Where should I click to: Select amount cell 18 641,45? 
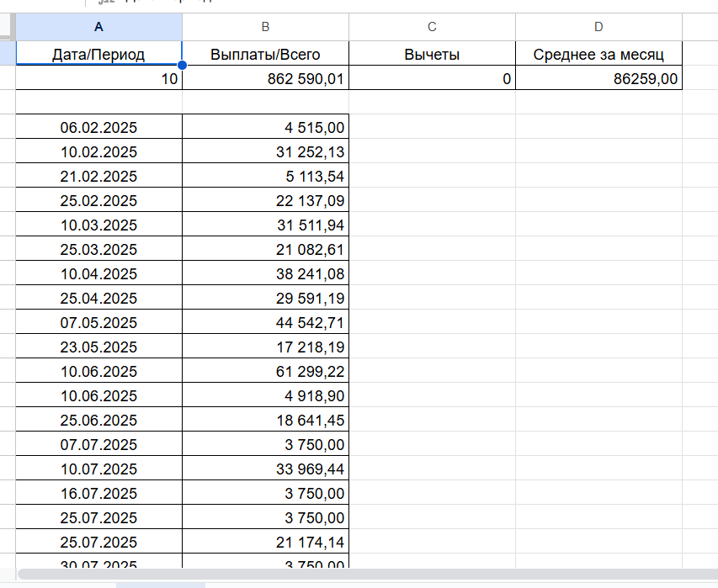[266, 420]
